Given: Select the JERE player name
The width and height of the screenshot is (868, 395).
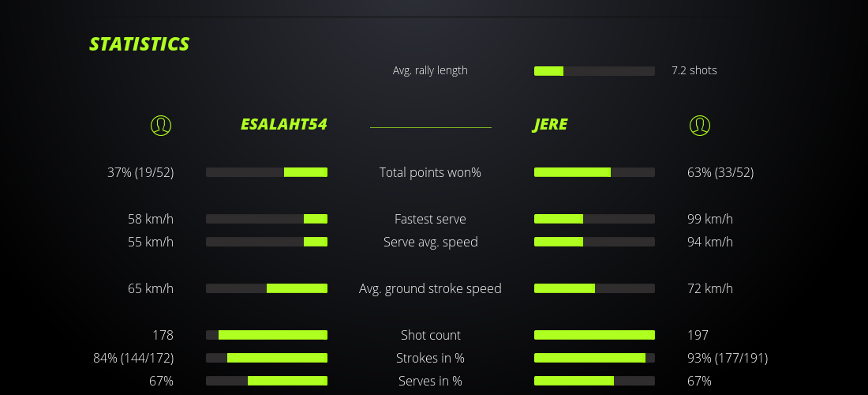Looking at the screenshot, I should pos(550,125).
